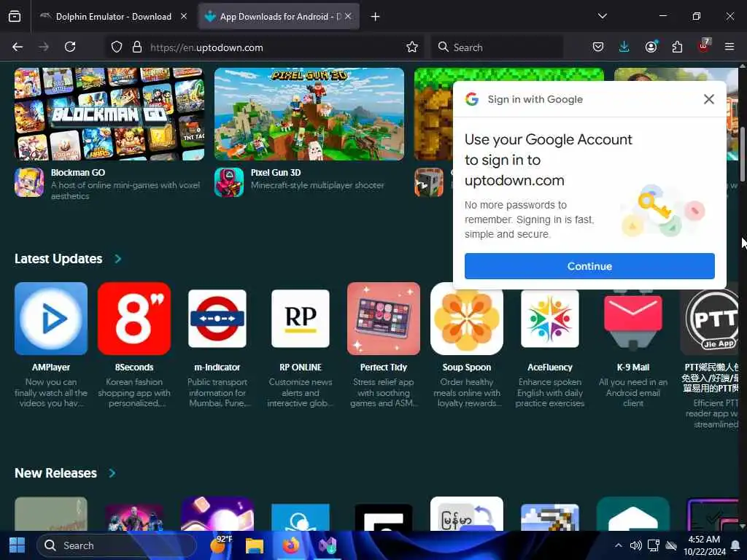Open the AceFluency app icon
The image size is (747, 560).
click(550, 319)
